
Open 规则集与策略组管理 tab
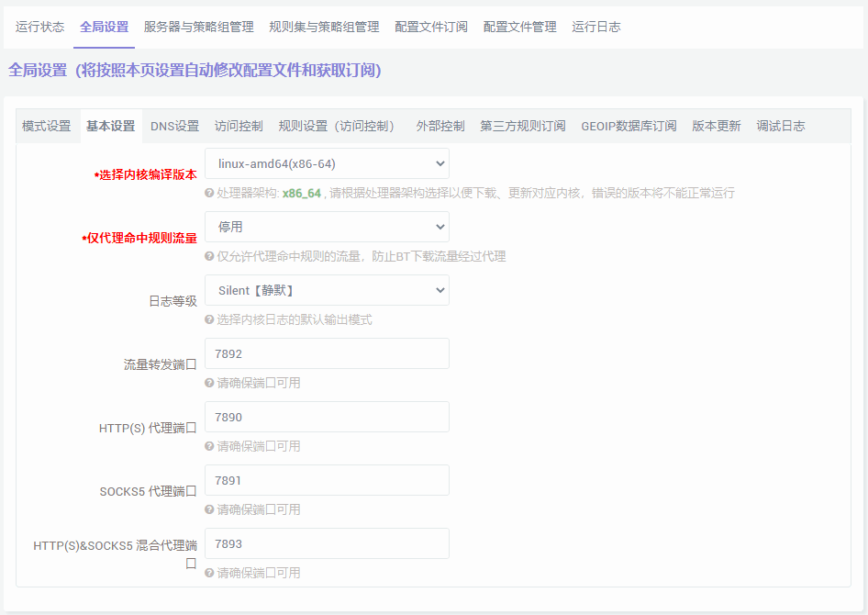click(x=324, y=27)
